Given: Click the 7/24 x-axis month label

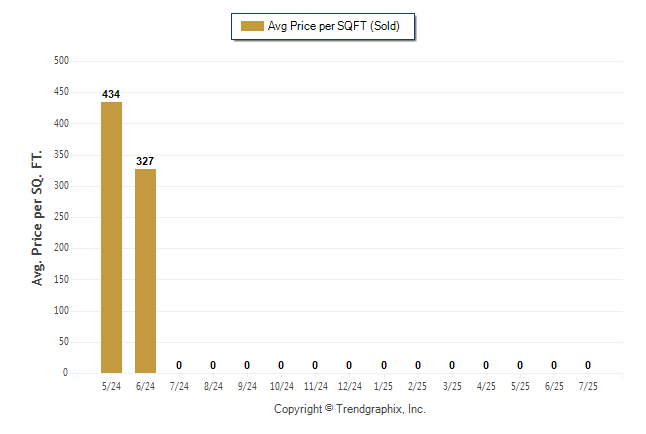Looking at the screenshot, I should coord(179,386).
